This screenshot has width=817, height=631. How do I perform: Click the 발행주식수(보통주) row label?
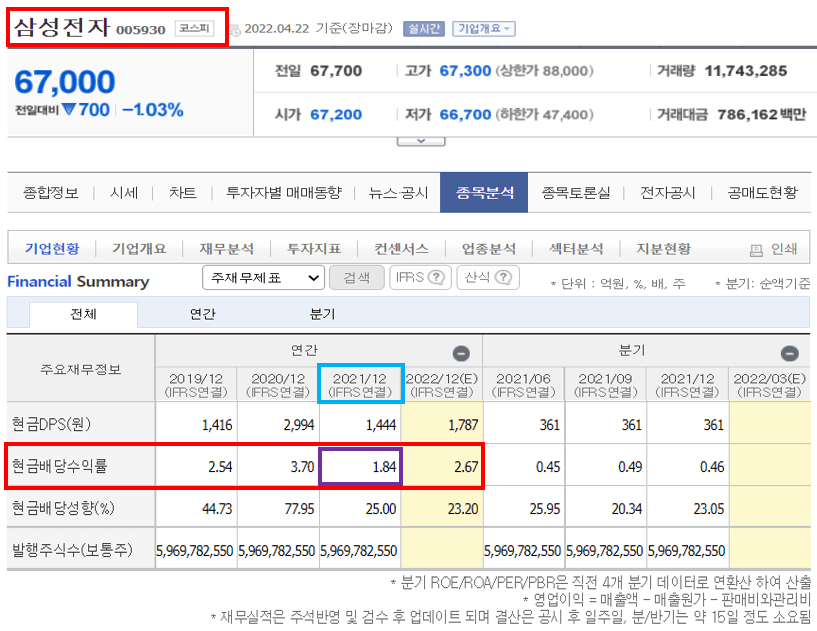click(72, 550)
